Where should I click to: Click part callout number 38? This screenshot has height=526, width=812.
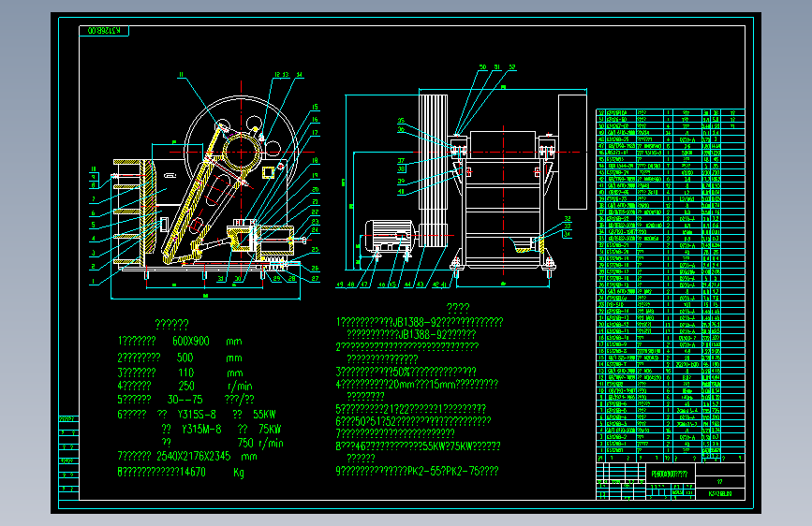[402, 168]
